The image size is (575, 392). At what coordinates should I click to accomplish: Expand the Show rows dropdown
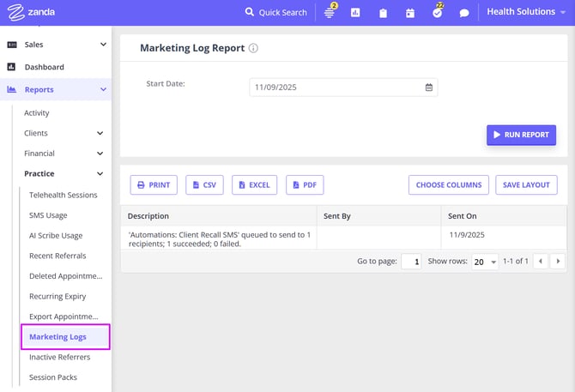click(485, 262)
